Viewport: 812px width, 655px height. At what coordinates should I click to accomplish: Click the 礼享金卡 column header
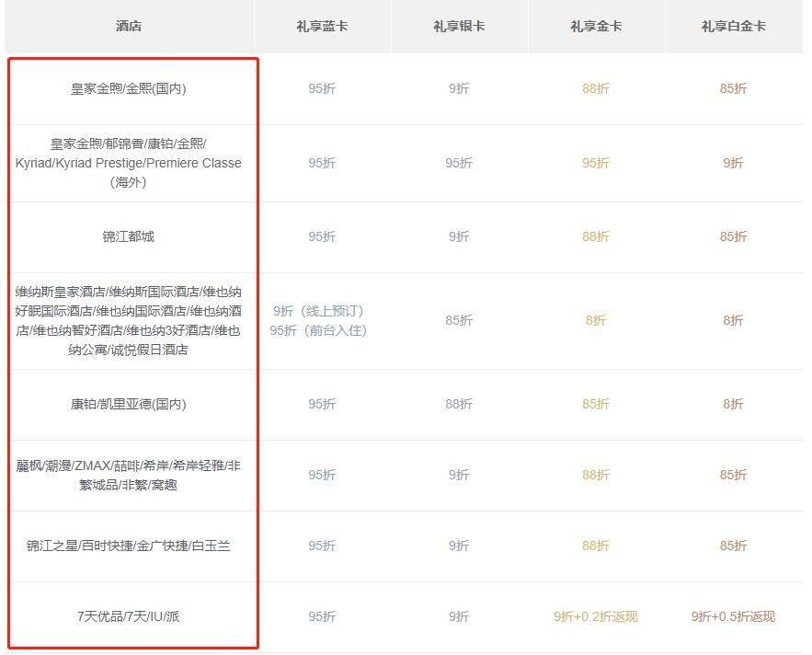coord(596,26)
